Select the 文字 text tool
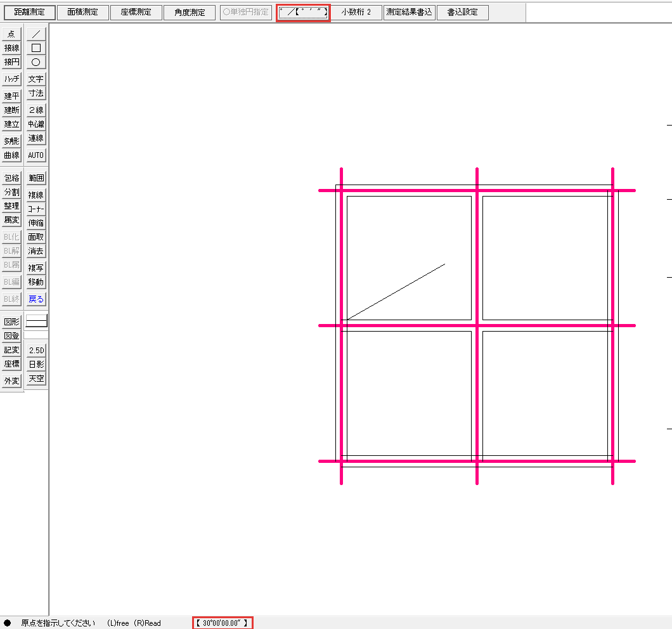The image size is (672, 629). [x=36, y=79]
